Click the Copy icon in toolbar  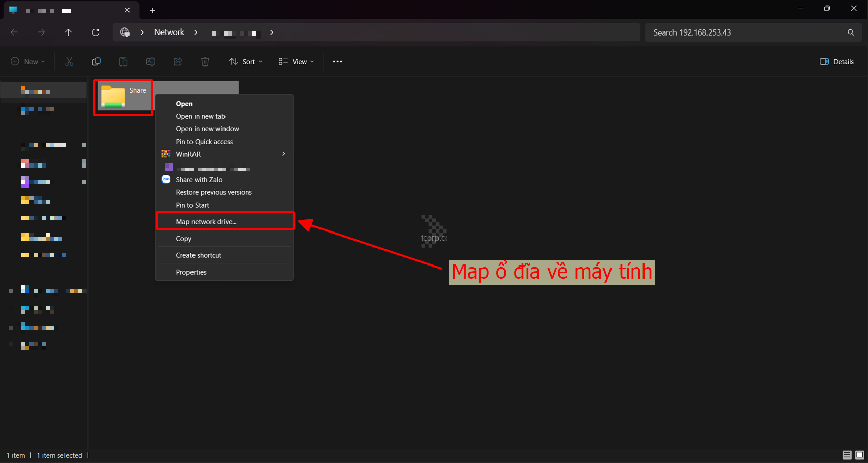pos(96,62)
